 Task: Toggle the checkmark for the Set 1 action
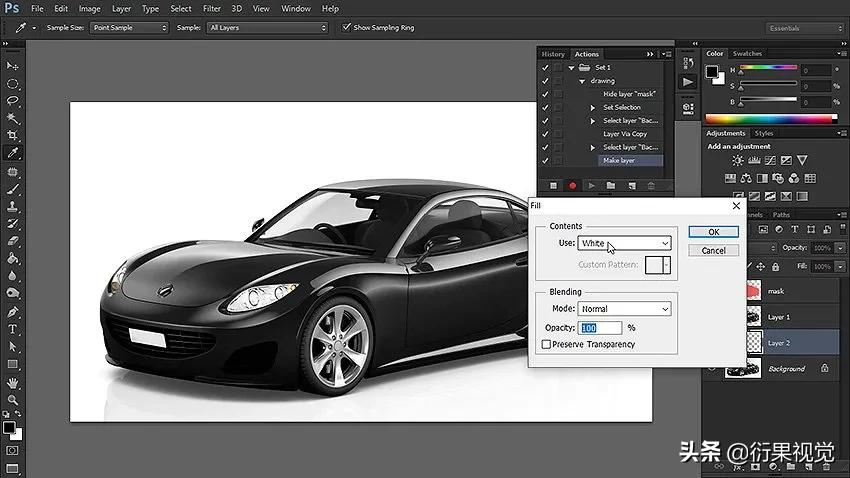click(545, 68)
